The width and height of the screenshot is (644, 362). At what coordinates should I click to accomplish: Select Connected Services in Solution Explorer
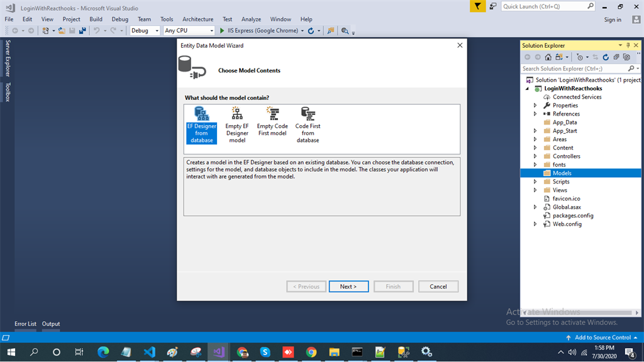(x=577, y=97)
